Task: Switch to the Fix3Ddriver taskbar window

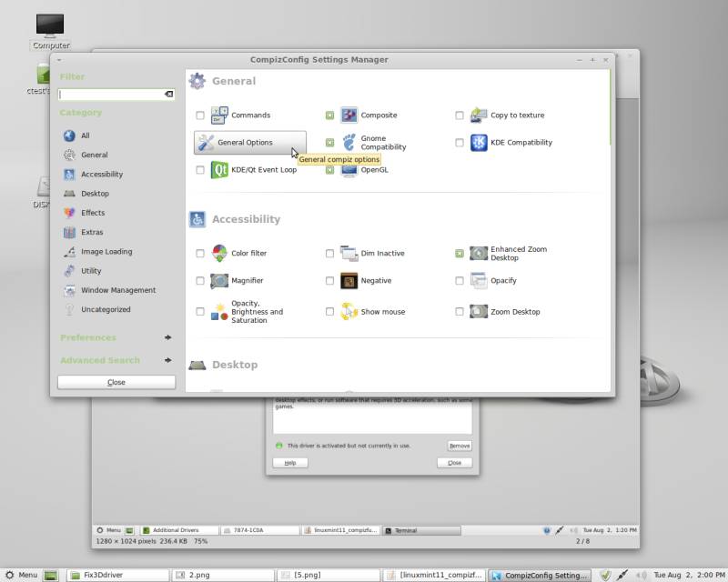Action: click(117, 576)
